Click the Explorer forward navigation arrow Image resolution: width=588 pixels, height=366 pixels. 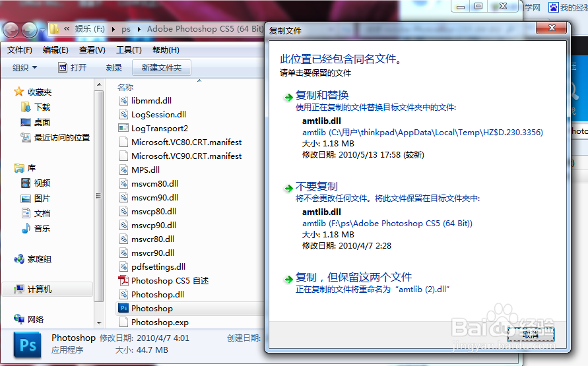point(29,30)
